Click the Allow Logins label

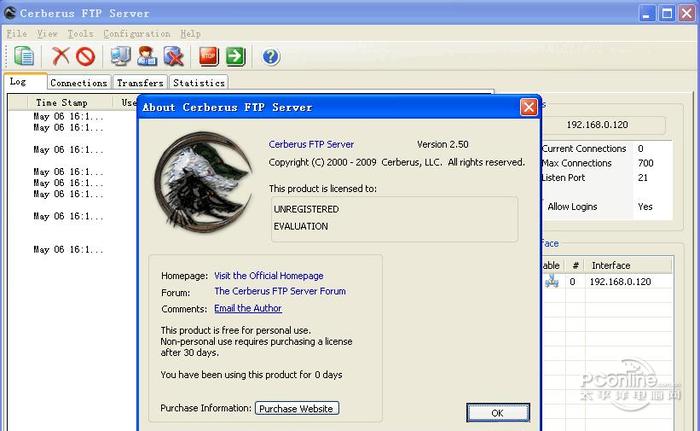coord(572,207)
